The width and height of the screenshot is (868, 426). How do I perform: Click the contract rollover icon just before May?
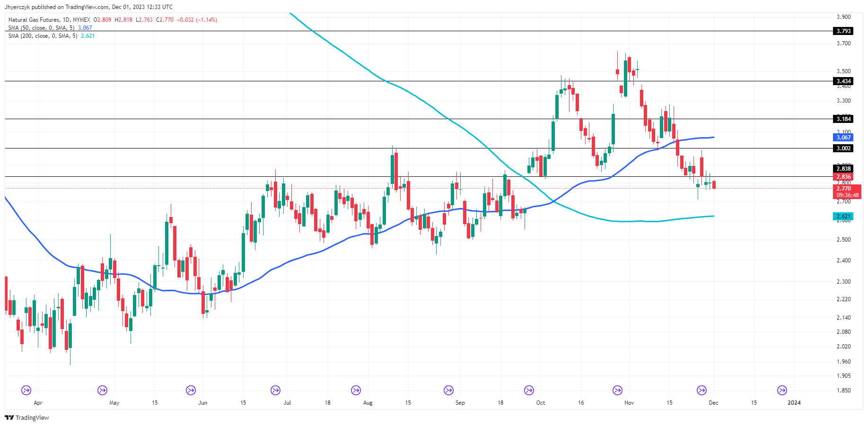pyautogui.click(x=102, y=391)
